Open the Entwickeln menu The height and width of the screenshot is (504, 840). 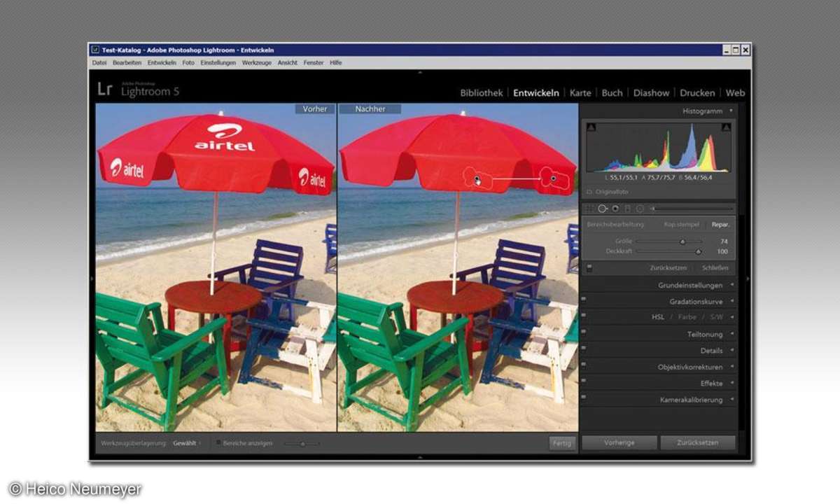(x=162, y=62)
